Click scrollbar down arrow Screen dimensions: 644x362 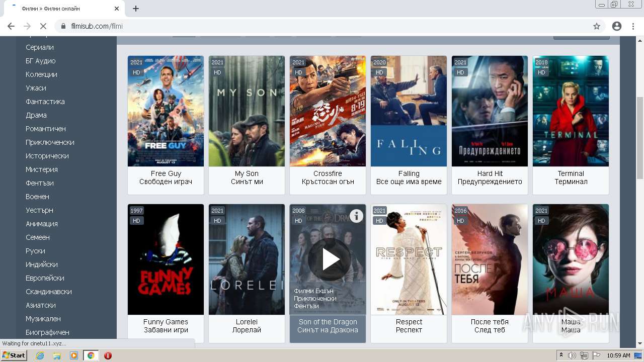coord(640,343)
